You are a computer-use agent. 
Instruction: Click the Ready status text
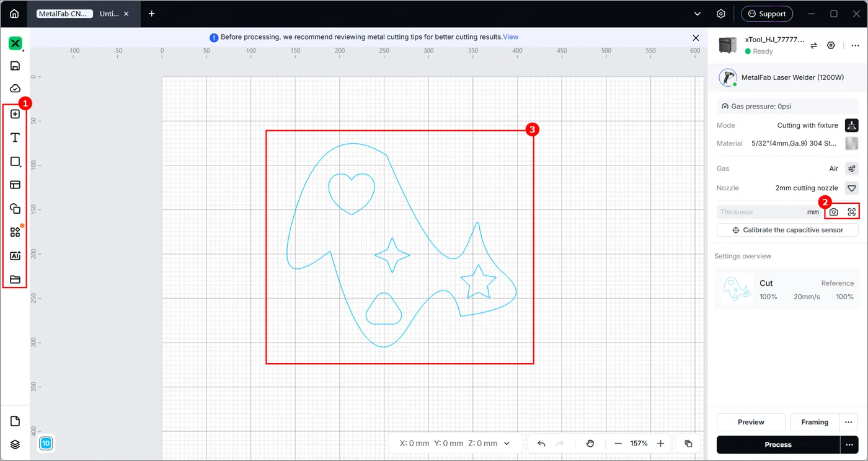click(x=763, y=51)
